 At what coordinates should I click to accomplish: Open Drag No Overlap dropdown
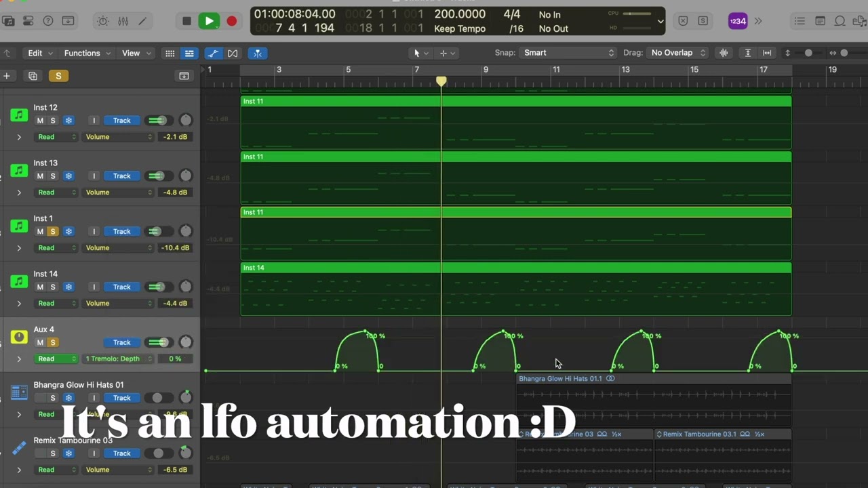point(677,53)
